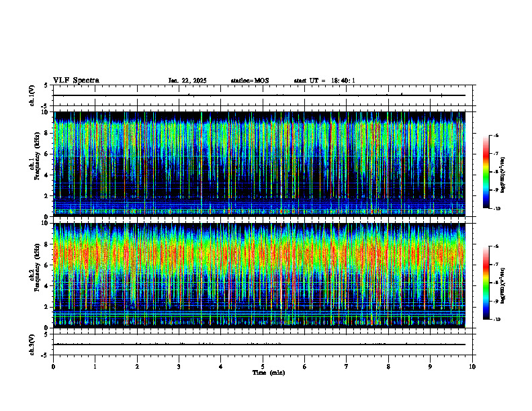The width and height of the screenshot is (532, 411).
Task: Click time axis tick label "7"
Action: (x=347, y=367)
